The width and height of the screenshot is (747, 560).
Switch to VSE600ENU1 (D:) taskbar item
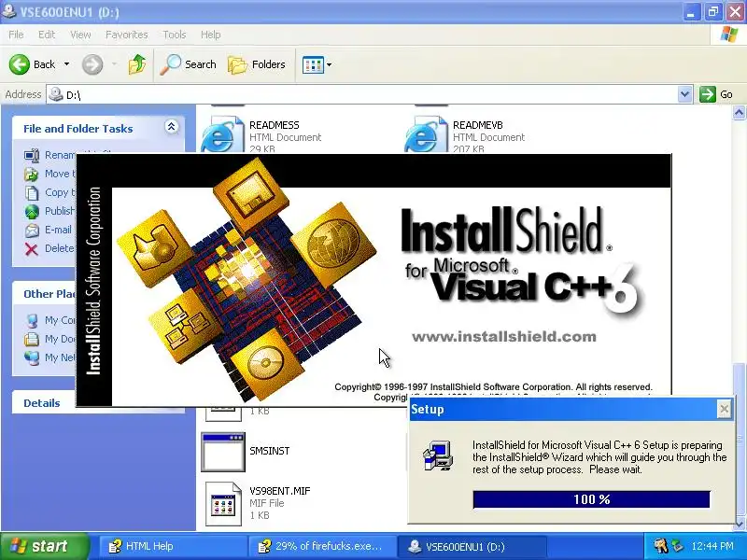coord(472,546)
